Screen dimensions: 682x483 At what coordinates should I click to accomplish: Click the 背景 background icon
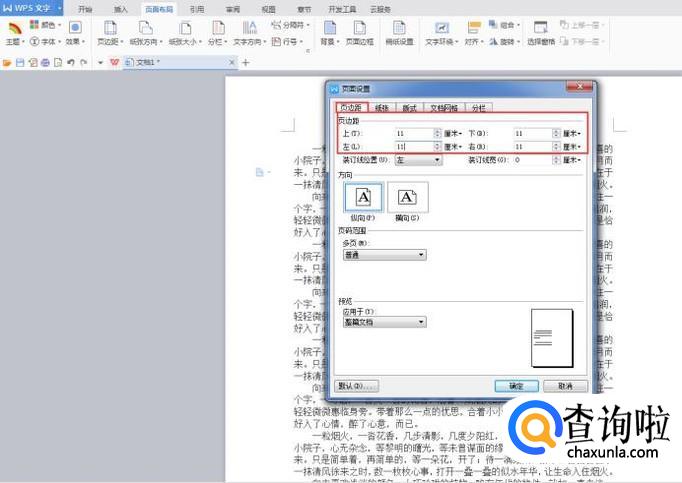click(330, 28)
